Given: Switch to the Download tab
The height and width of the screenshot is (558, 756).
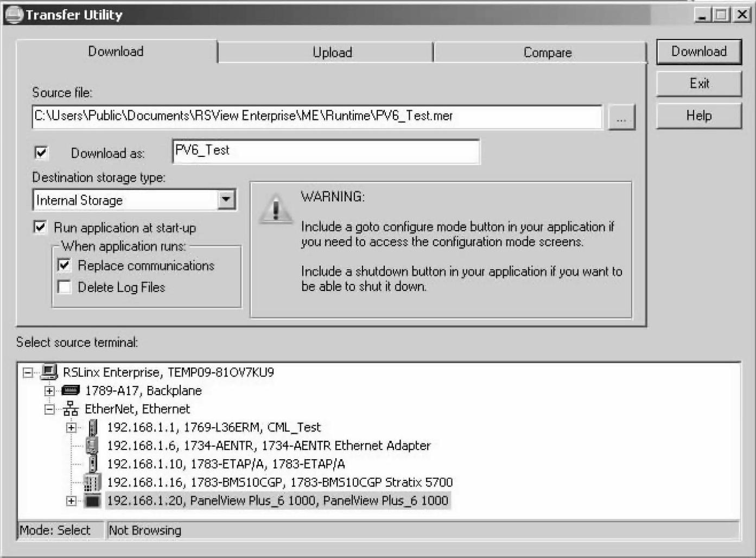Looking at the screenshot, I should [116, 52].
